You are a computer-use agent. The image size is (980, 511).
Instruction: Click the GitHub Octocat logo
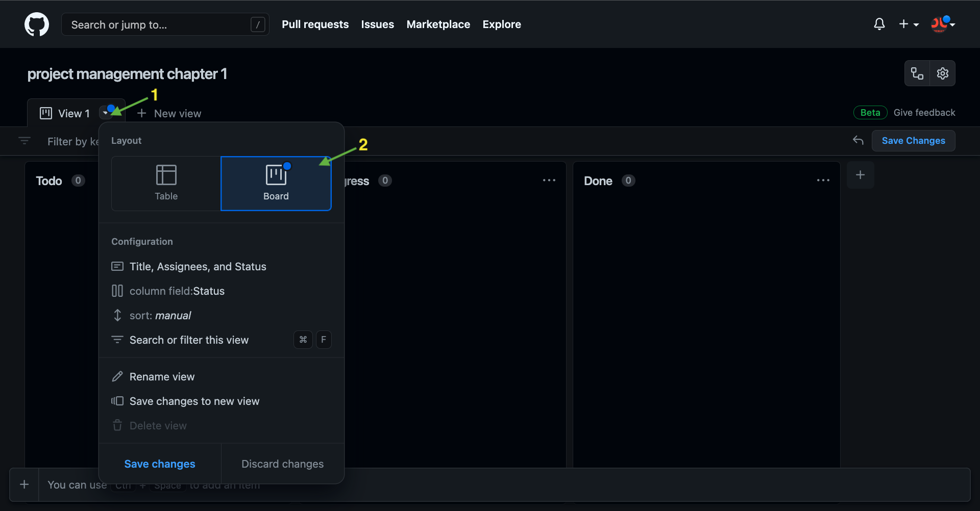[x=37, y=24]
